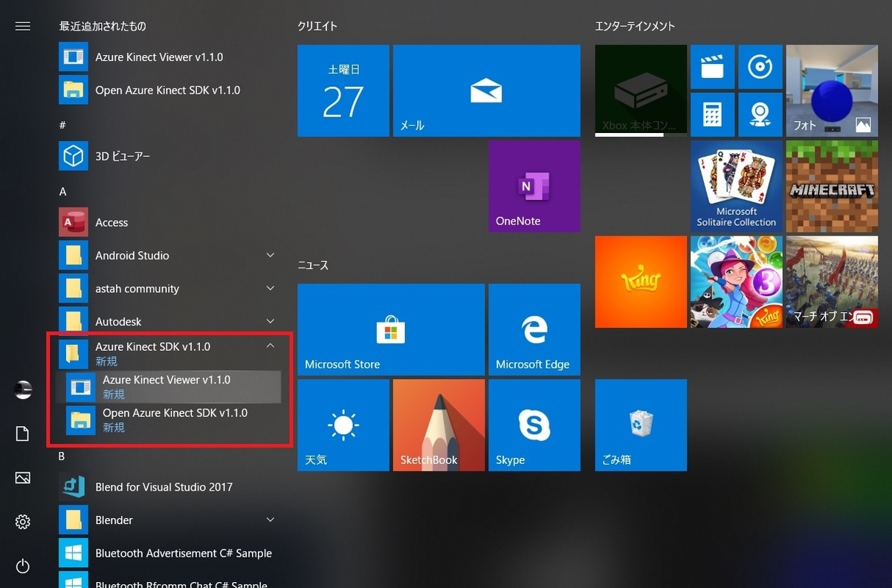Launch Bluetooth Advertisement C# Sample
The width and height of the screenshot is (892, 588).
169,553
